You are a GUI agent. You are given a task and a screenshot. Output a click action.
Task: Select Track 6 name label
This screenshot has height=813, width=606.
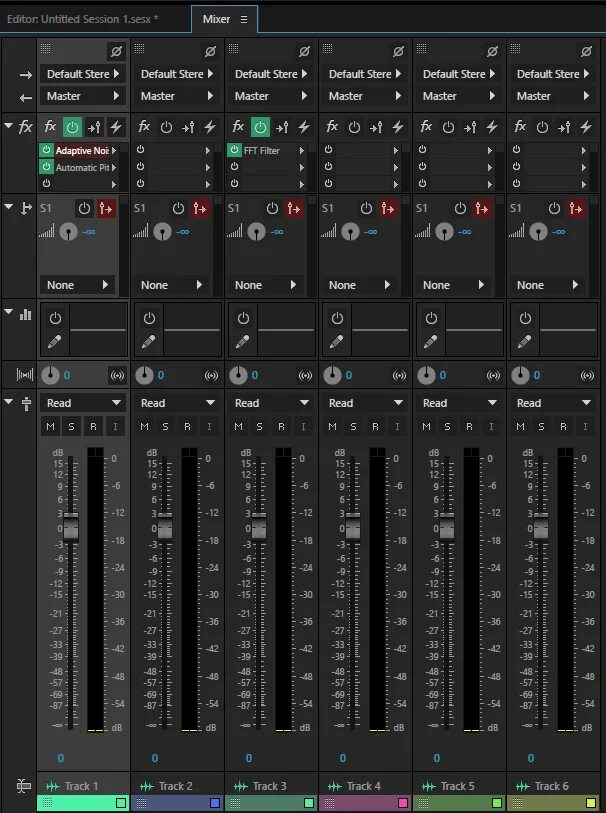552,787
